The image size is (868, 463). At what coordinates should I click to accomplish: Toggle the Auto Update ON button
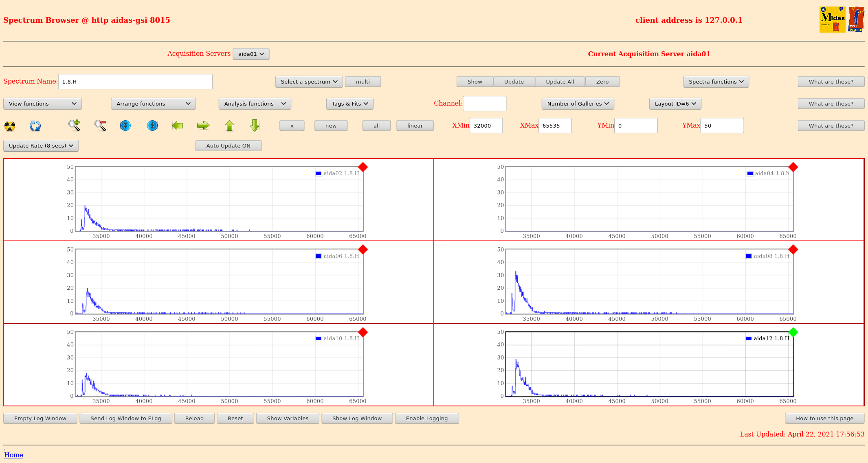point(228,146)
